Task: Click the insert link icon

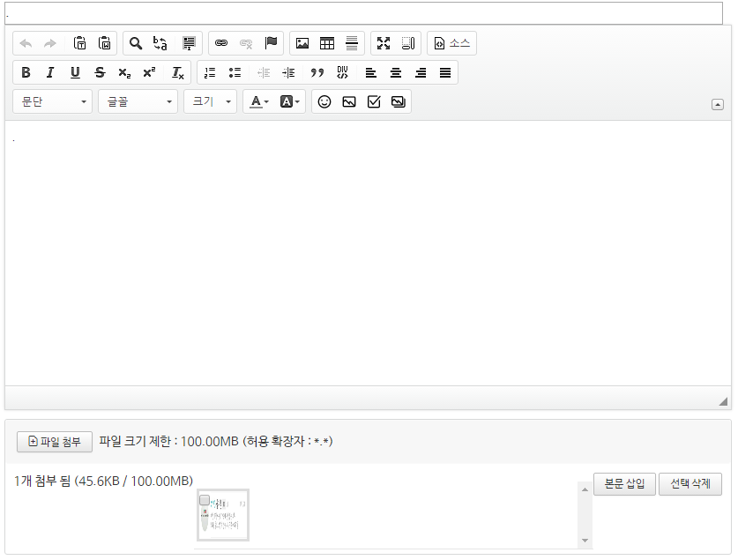Action: pos(221,43)
